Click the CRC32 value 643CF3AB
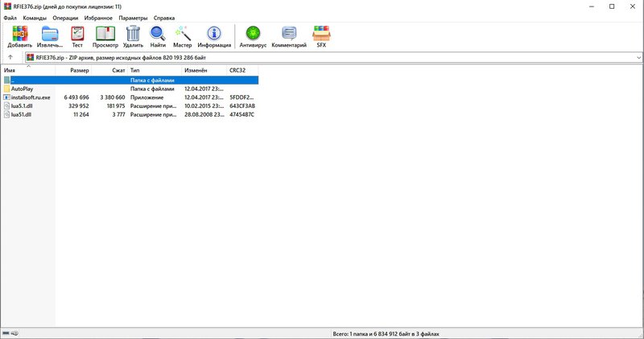The height and width of the screenshot is (339, 644). [242, 106]
